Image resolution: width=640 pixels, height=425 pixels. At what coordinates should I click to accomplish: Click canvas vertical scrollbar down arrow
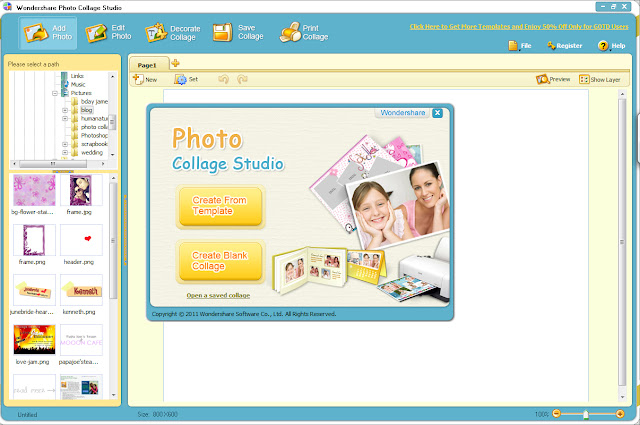(622, 397)
